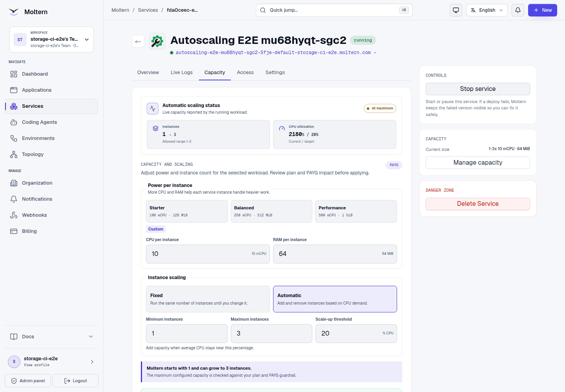Click the New button

[543, 10]
